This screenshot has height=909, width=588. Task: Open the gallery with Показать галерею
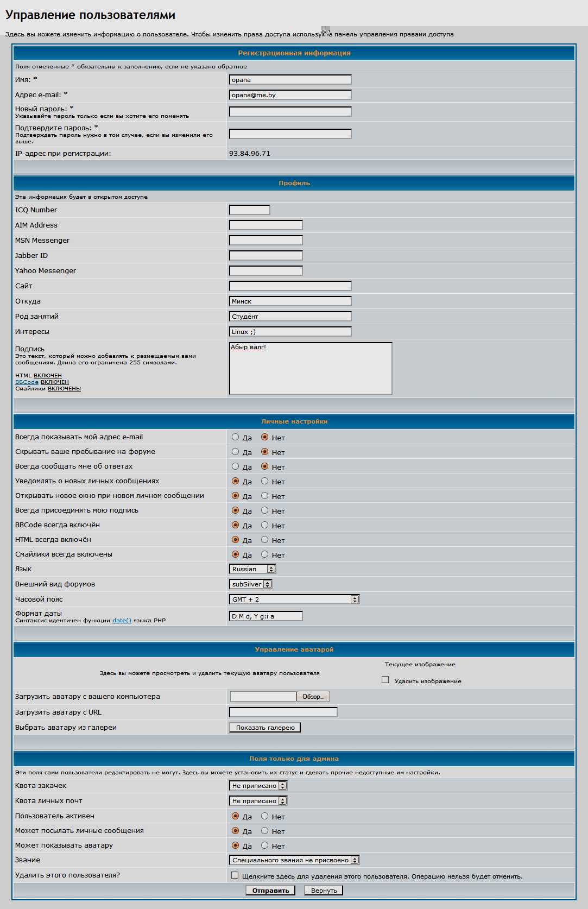pos(265,728)
